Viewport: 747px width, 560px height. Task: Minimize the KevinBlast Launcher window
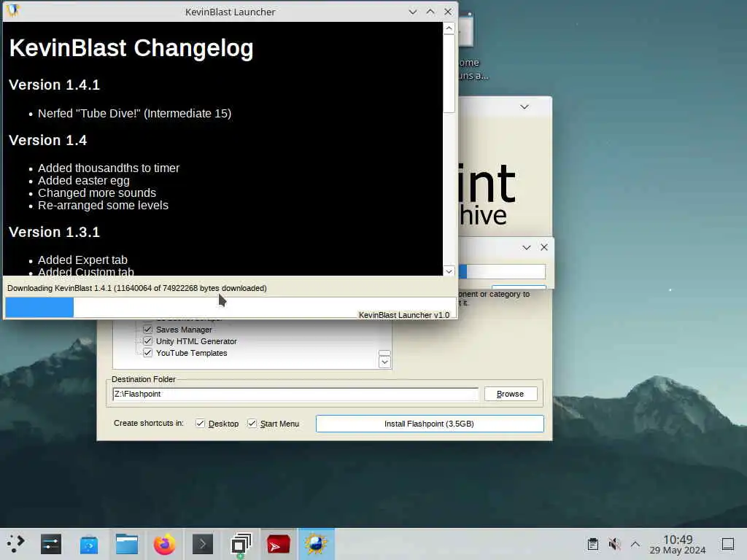413,12
